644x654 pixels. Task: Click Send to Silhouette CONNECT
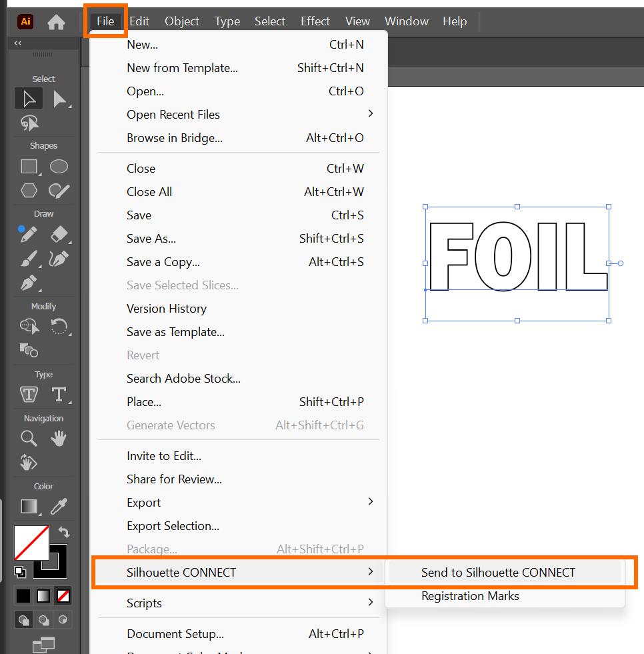[x=498, y=572]
